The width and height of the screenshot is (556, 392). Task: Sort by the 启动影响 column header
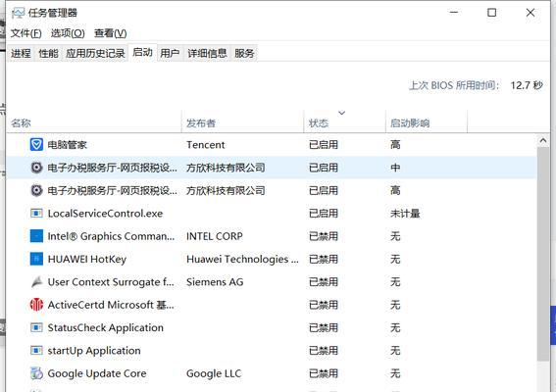tap(427, 122)
